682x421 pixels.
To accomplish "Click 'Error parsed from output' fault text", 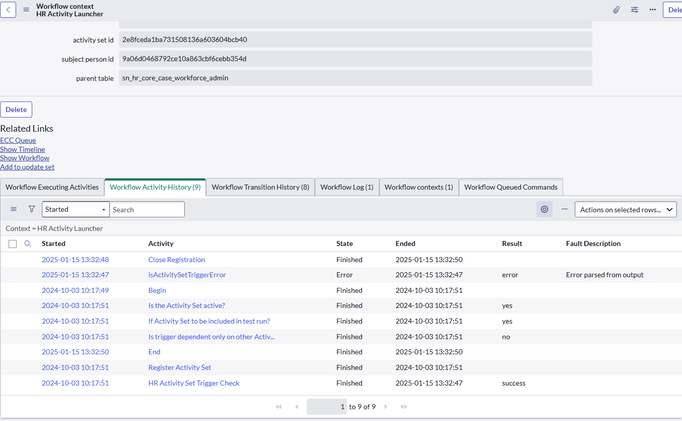I will click(x=605, y=275).
